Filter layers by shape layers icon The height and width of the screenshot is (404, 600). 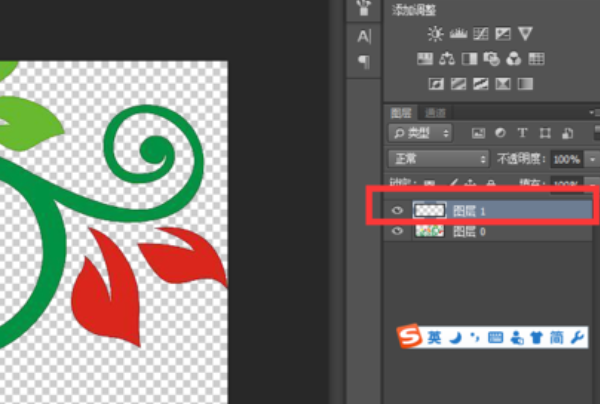545,133
